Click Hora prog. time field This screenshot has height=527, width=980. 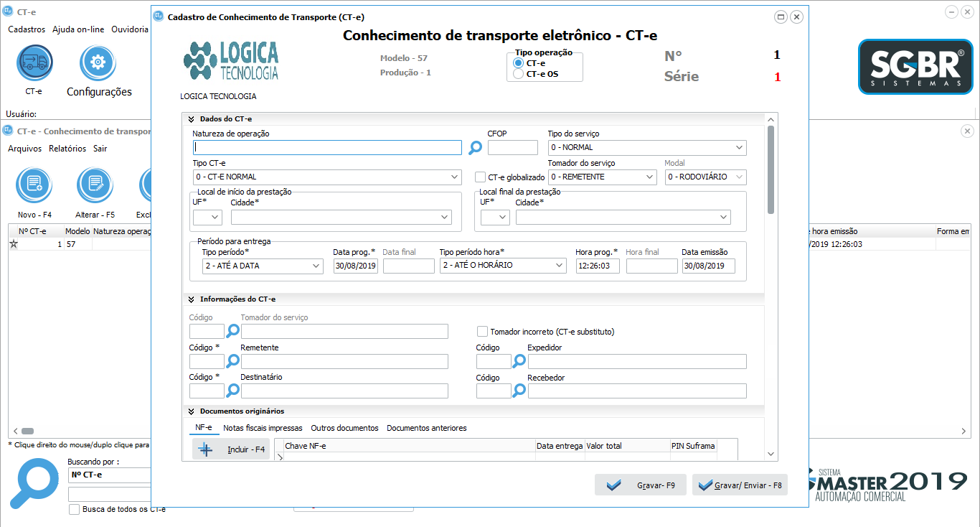tap(598, 266)
